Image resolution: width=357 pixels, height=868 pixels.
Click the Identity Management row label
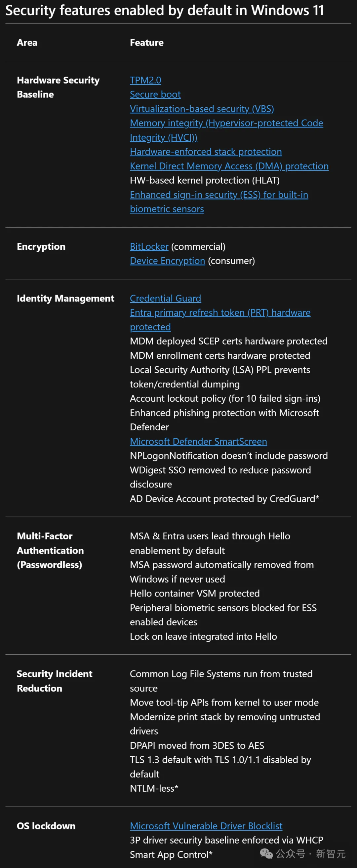pyautogui.click(x=65, y=298)
